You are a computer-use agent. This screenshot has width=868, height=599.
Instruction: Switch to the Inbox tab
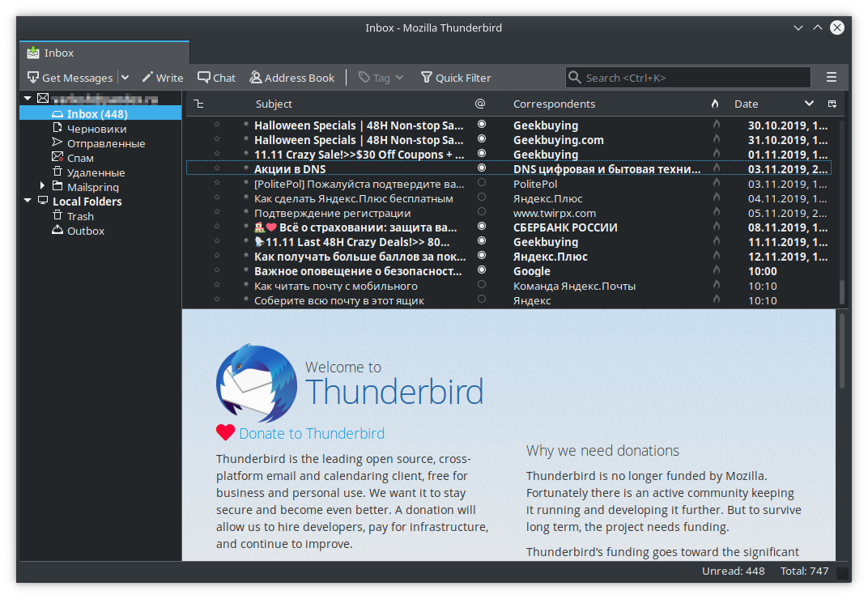click(x=104, y=53)
